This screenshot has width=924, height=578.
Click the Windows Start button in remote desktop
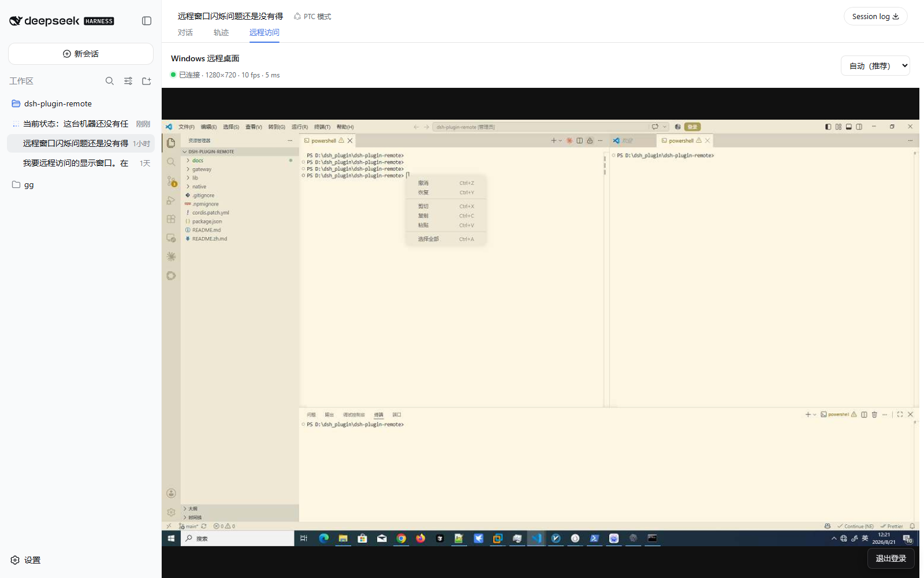pos(171,538)
